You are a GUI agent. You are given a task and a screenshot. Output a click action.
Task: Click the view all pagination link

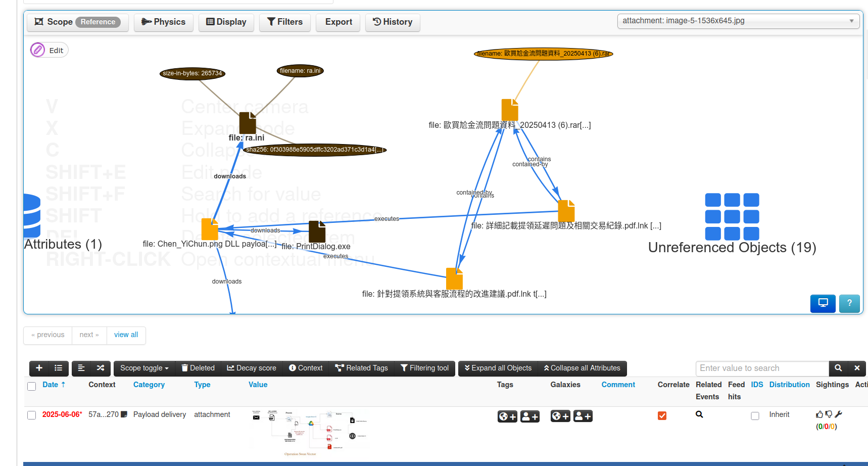pyautogui.click(x=126, y=335)
